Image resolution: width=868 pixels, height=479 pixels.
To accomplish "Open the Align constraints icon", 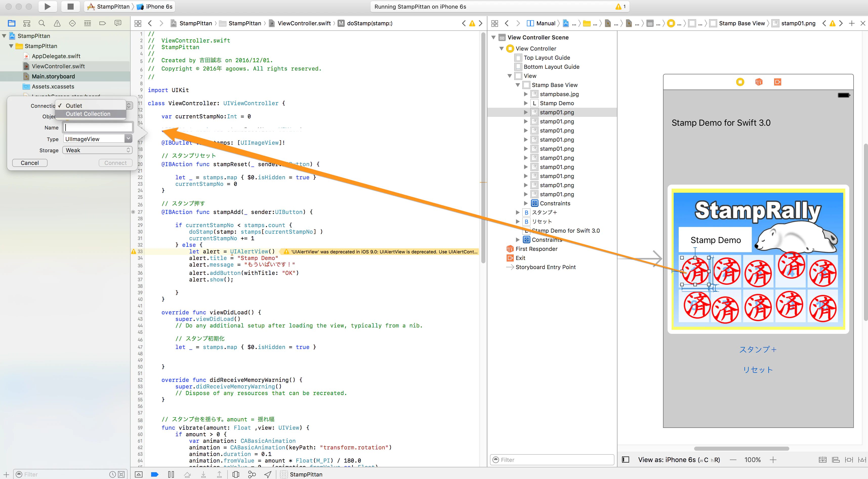I will [836, 460].
